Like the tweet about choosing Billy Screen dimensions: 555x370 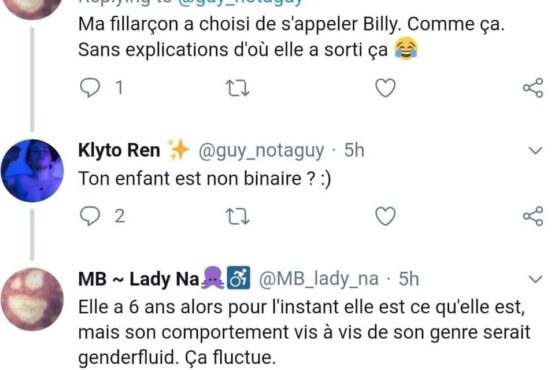click(385, 88)
